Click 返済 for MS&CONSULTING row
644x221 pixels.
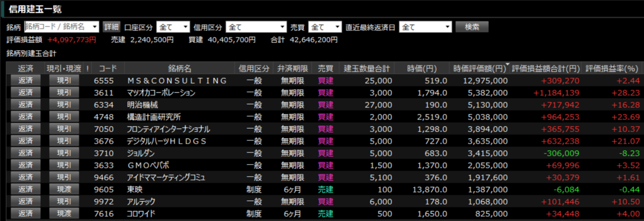click(x=25, y=80)
